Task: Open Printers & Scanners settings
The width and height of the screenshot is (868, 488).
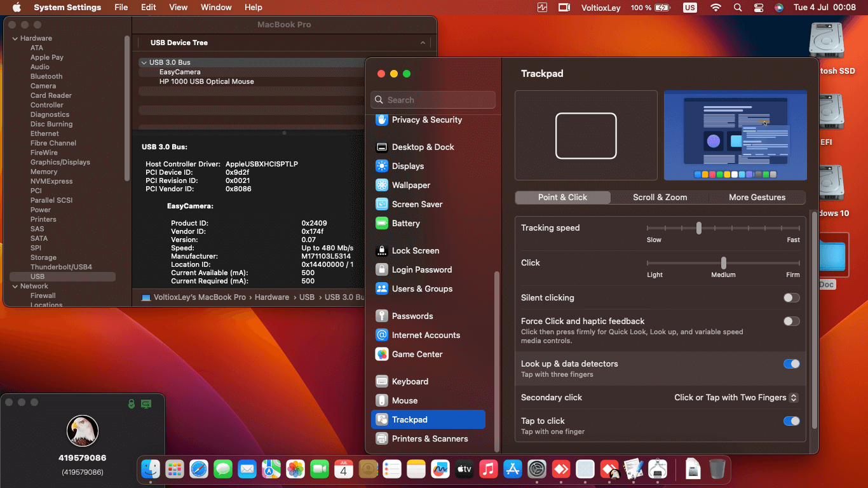Action: pyautogui.click(x=428, y=438)
